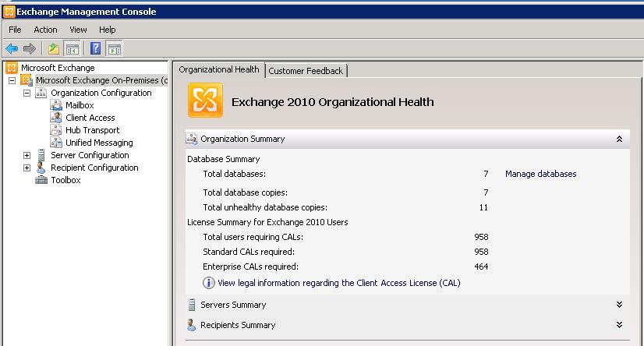Screen dimensions: 644x346
Task: Click the Recipients Summary header text
Action: (238, 325)
